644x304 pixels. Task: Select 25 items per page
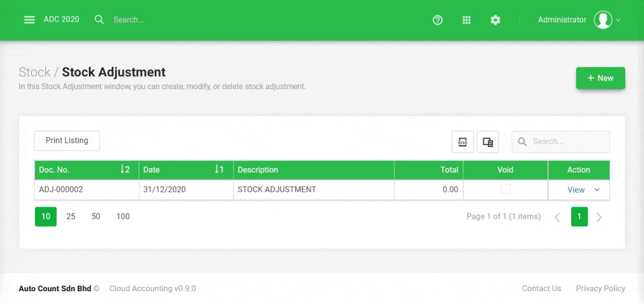click(x=71, y=216)
